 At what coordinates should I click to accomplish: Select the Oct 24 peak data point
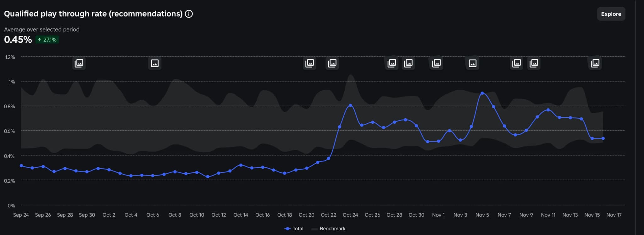350,105
